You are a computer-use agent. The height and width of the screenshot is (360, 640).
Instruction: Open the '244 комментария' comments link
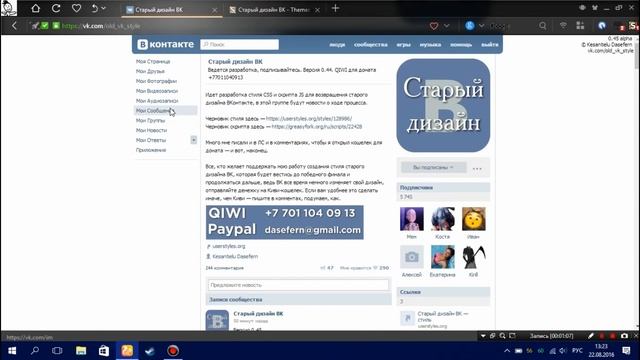[x=224, y=268]
